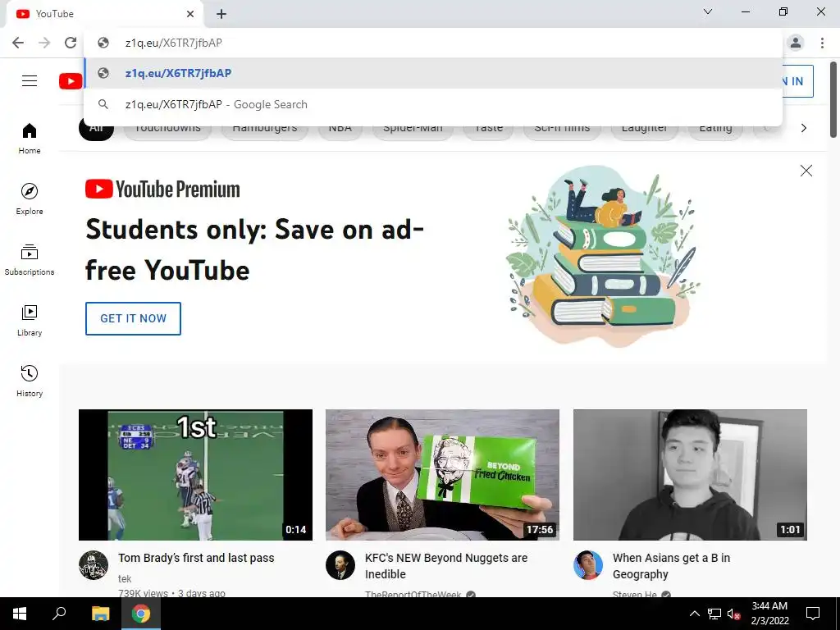Open the network tray icon
Image resolution: width=840 pixels, height=630 pixels.
pos(714,614)
